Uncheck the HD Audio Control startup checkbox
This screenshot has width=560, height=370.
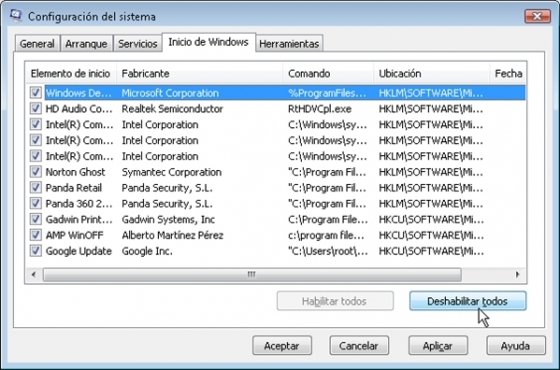click(x=35, y=109)
